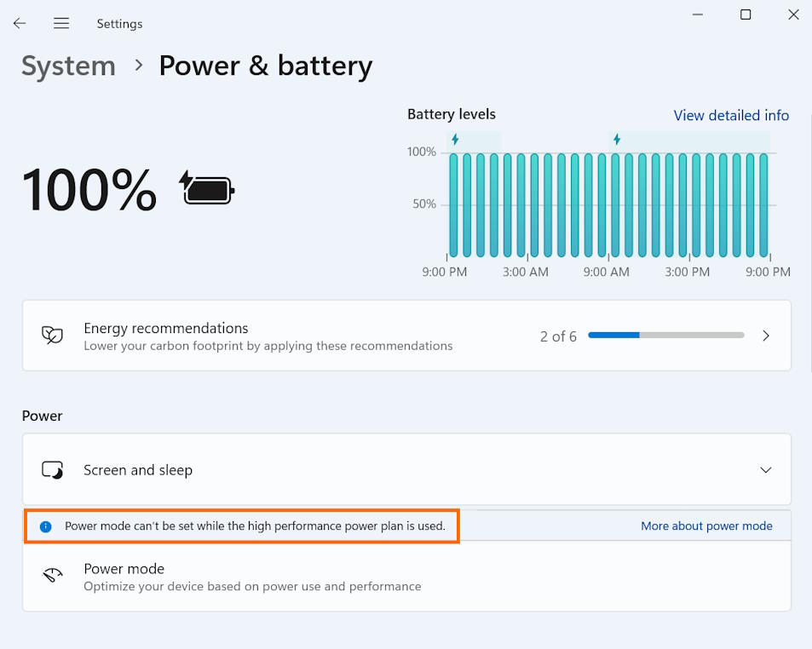812x649 pixels.
Task: Click the Screen and sleep icon
Action: coord(52,470)
